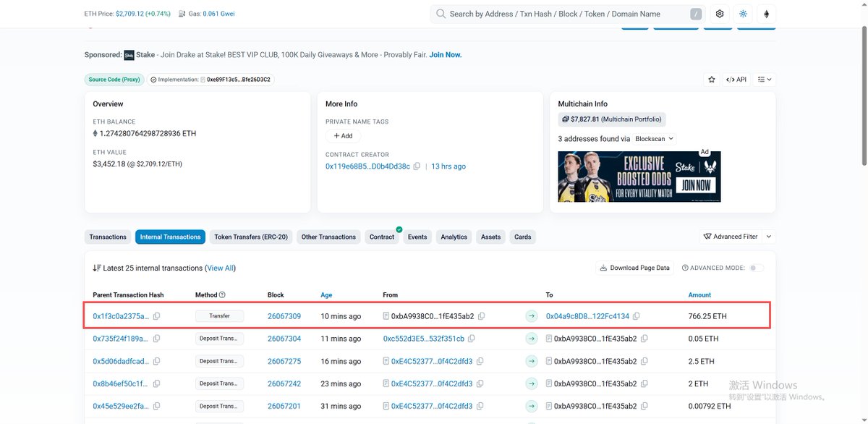868x424 pixels.
Task: Open To address 0x04a9c8D8...122Fc4134 link
Action: tap(587, 316)
